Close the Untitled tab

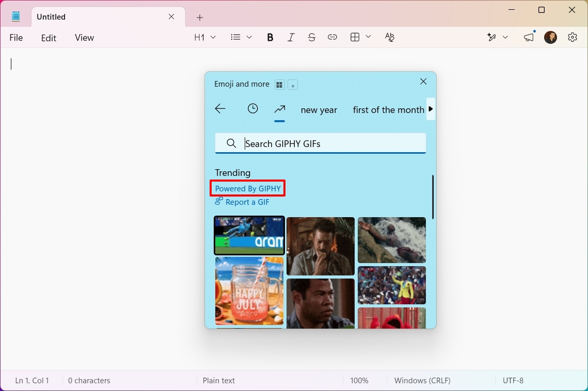pos(171,17)
